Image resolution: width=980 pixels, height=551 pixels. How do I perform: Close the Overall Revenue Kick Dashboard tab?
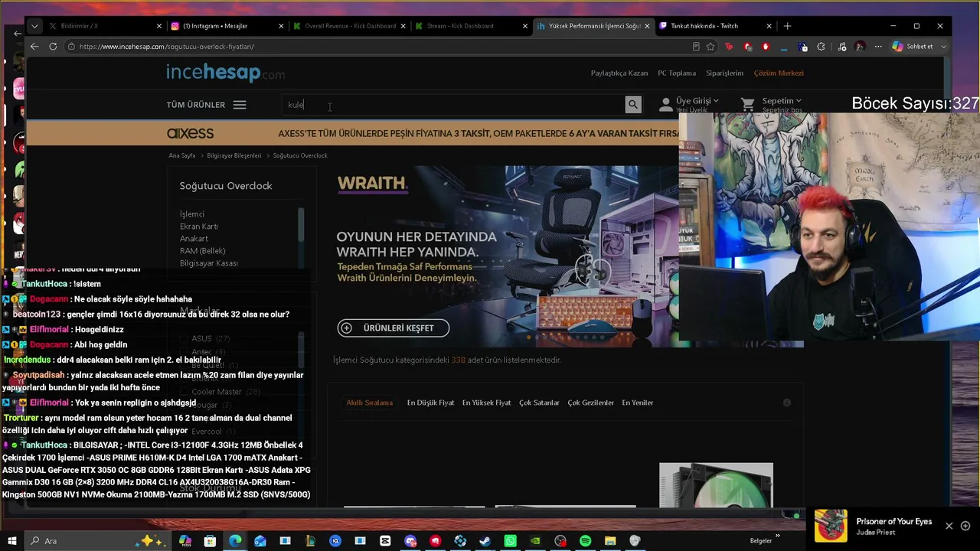pos(403,26)
